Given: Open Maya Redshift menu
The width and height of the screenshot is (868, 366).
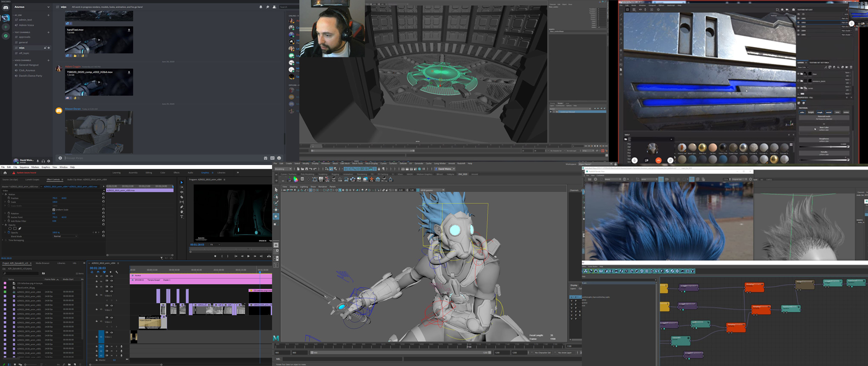Looking at the screenshot, I should tap(461, 163).
